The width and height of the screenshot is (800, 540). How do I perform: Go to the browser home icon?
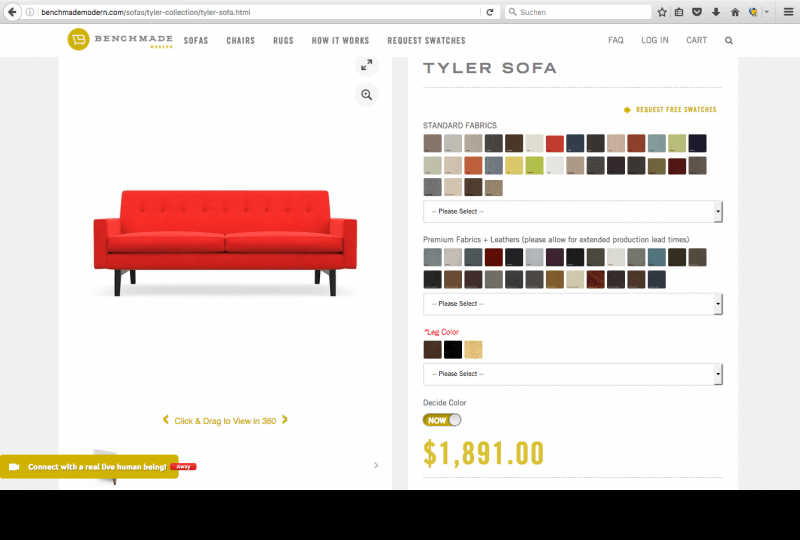click(735, 12)
